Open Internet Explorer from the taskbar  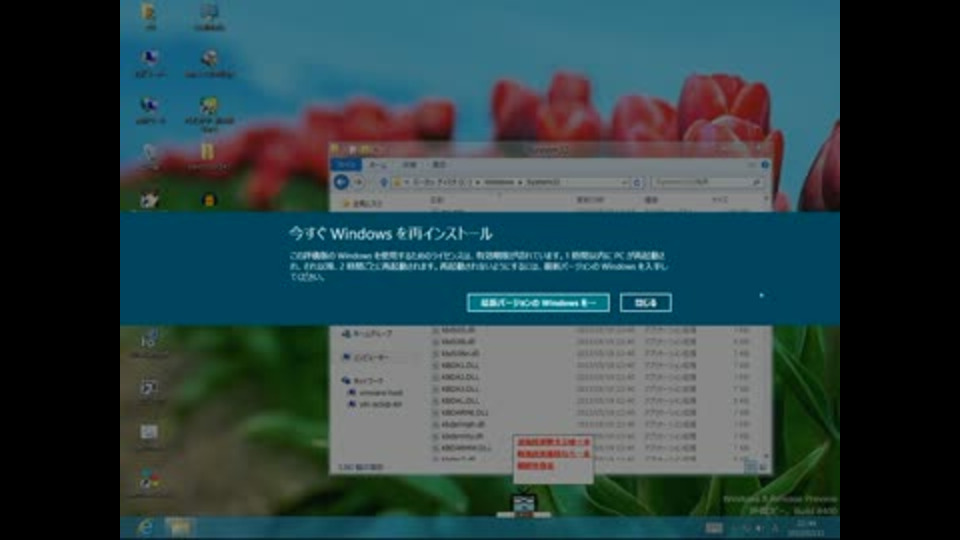coord(145,527)
